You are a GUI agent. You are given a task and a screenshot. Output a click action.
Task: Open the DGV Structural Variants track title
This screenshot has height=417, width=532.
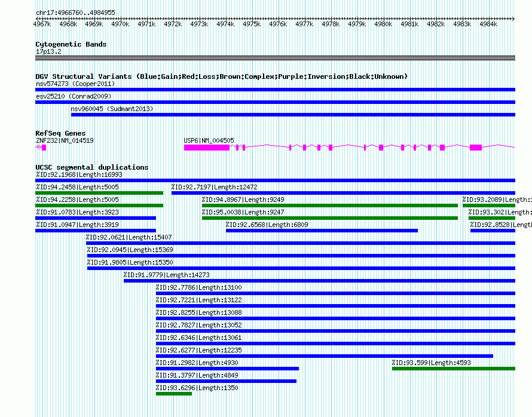(222, 76)
